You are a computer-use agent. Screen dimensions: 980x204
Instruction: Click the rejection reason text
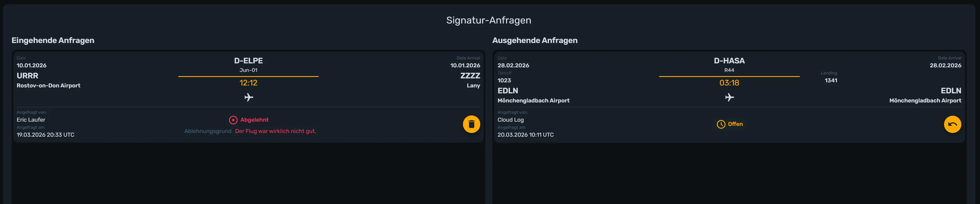[275, 131]
